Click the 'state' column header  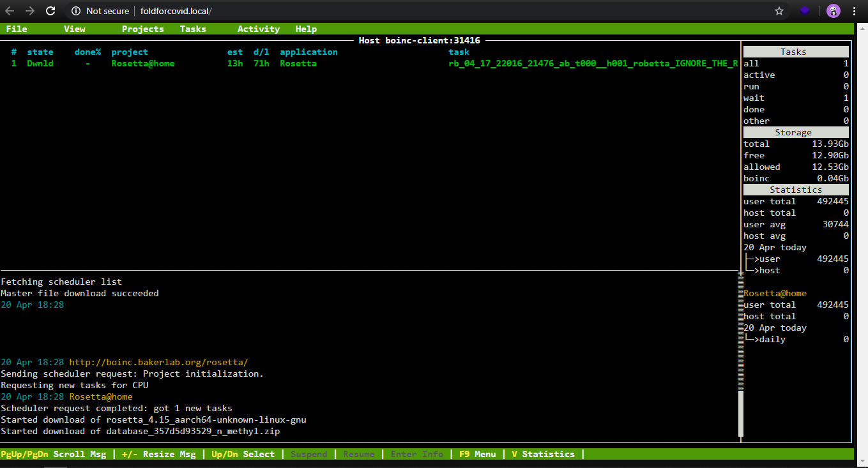pos(40,52)
